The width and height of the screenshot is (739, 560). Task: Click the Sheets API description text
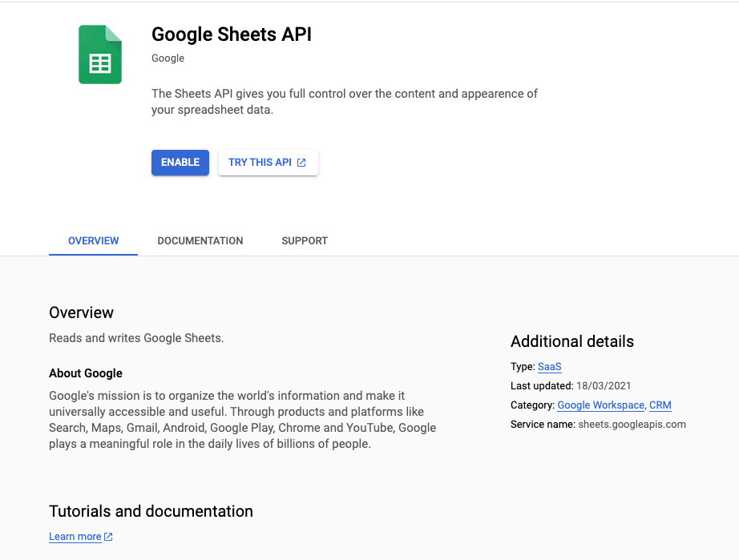344,103
